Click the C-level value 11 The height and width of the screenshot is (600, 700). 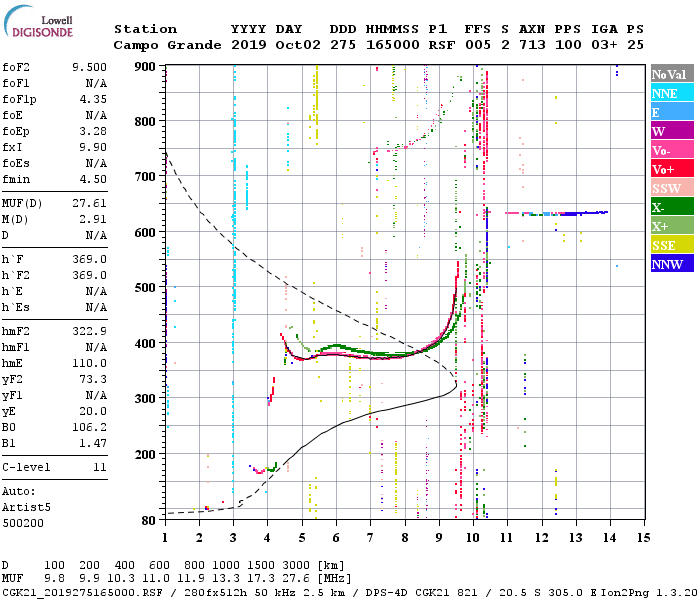point(100,467)
